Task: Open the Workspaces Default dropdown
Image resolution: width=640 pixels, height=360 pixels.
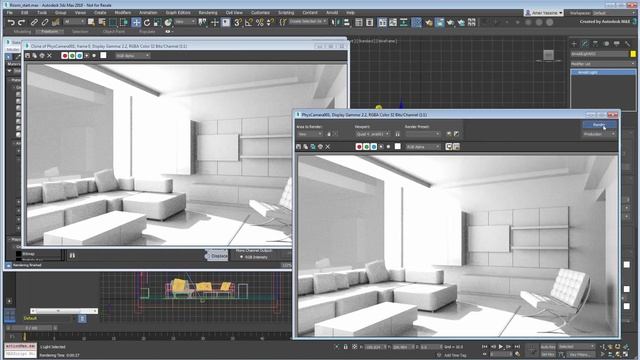Action: [x=613, y=13]
